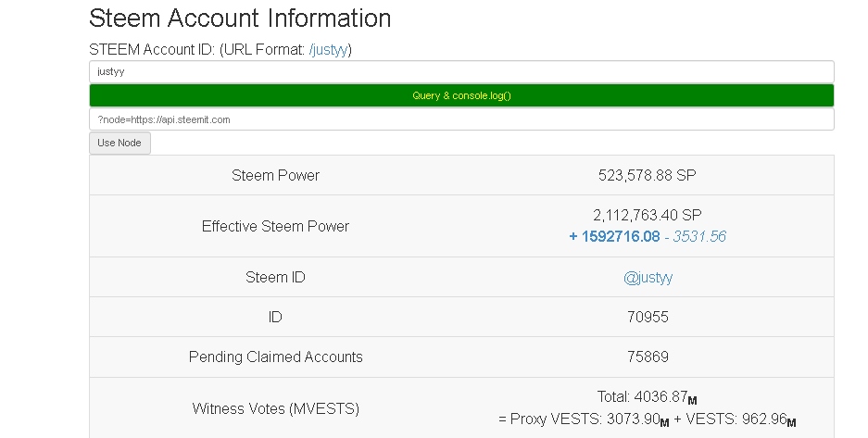
Task: Select the Pending Claimed Accounts label
Action: coord(276,357)
